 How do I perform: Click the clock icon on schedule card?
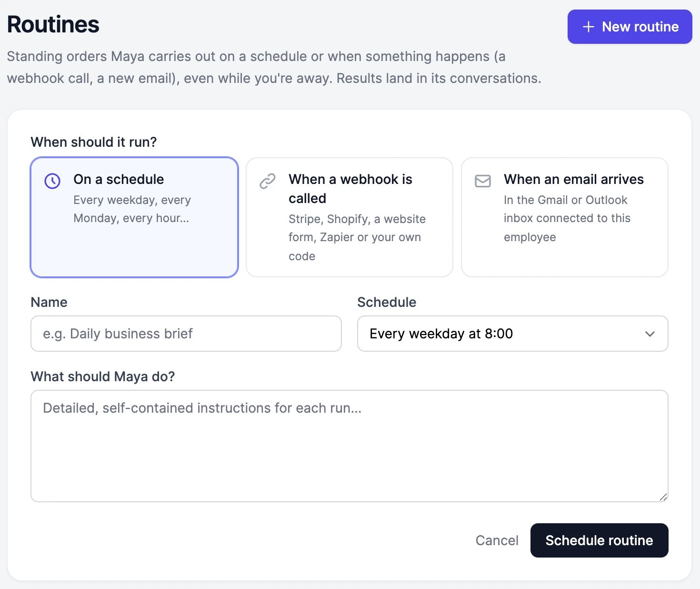point(52,181)
